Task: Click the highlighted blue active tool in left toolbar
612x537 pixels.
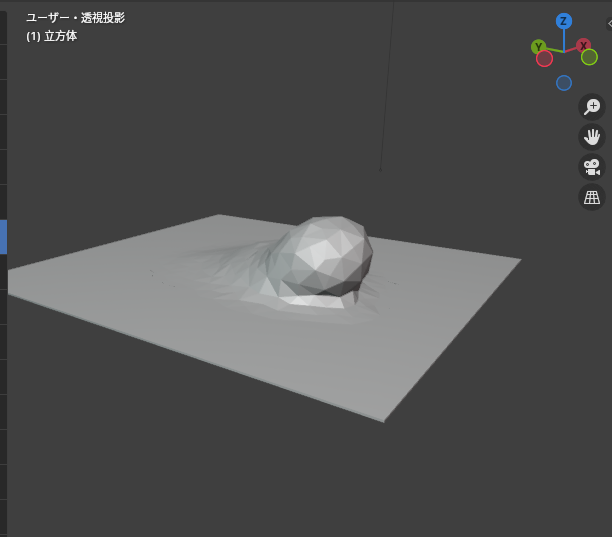Action: pyautogui.click(x=3, y=237)
